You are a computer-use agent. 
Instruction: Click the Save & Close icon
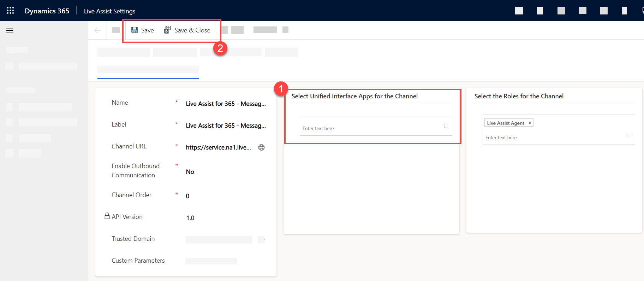(167, 30)
